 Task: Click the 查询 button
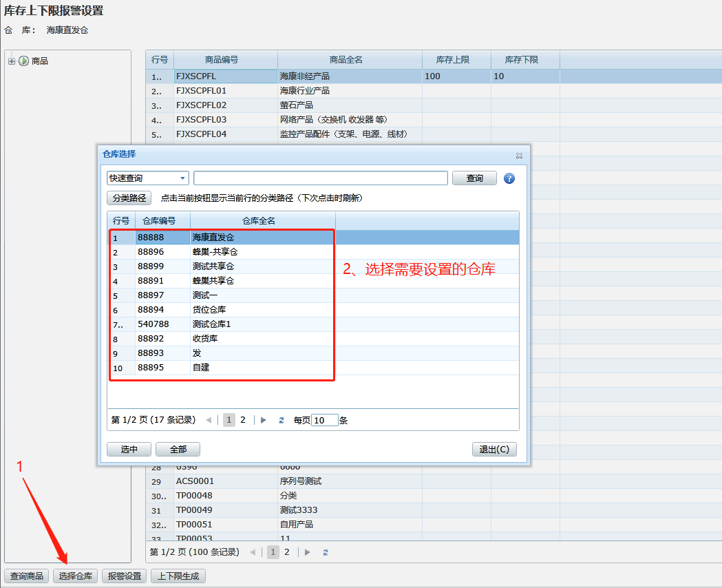pyautogui.click(x=474, y=178)
